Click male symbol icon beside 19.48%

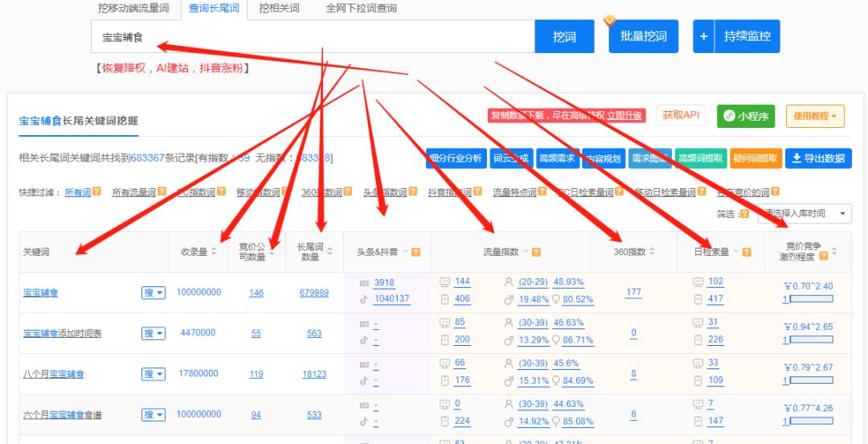coord(509,299)
